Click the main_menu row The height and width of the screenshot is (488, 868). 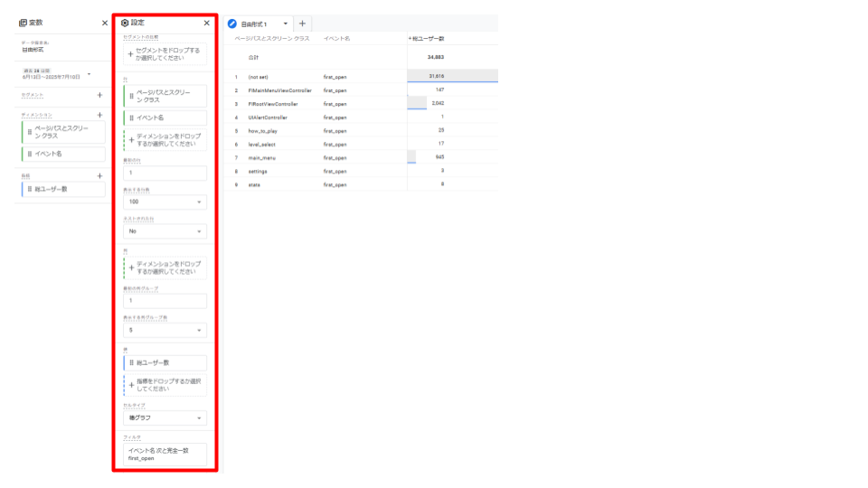click(361, 157)
